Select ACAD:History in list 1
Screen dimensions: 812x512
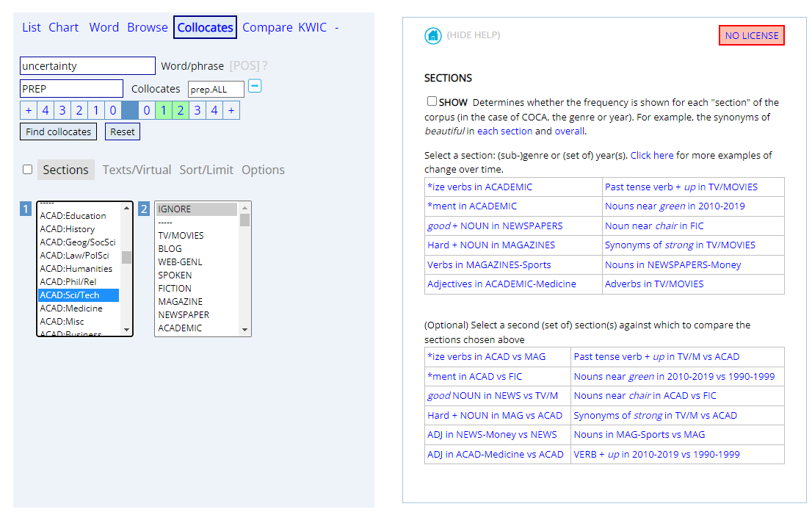[79, 229]
